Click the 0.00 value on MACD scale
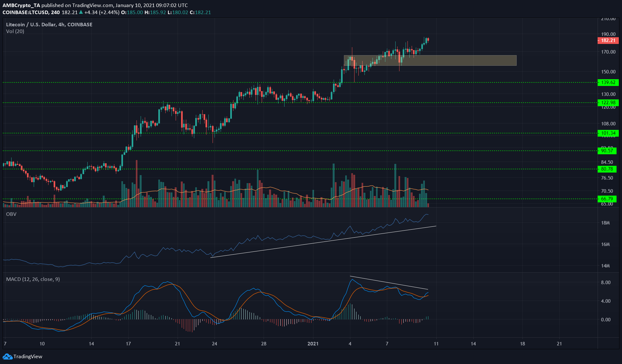Screen dimensions: 622x364 606,320
